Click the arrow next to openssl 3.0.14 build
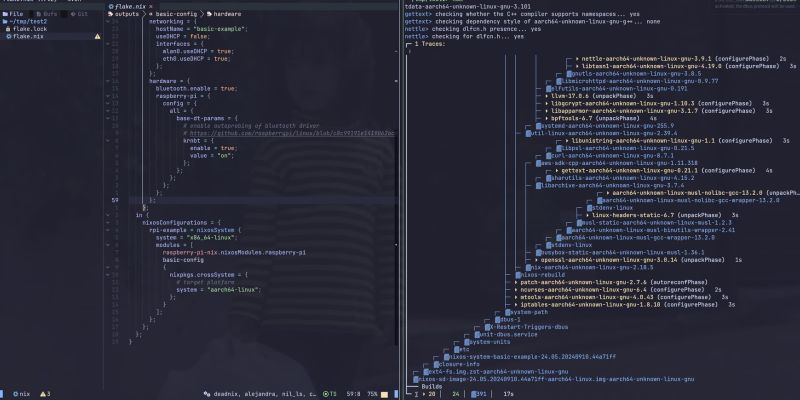 click(x=536, y=260)
